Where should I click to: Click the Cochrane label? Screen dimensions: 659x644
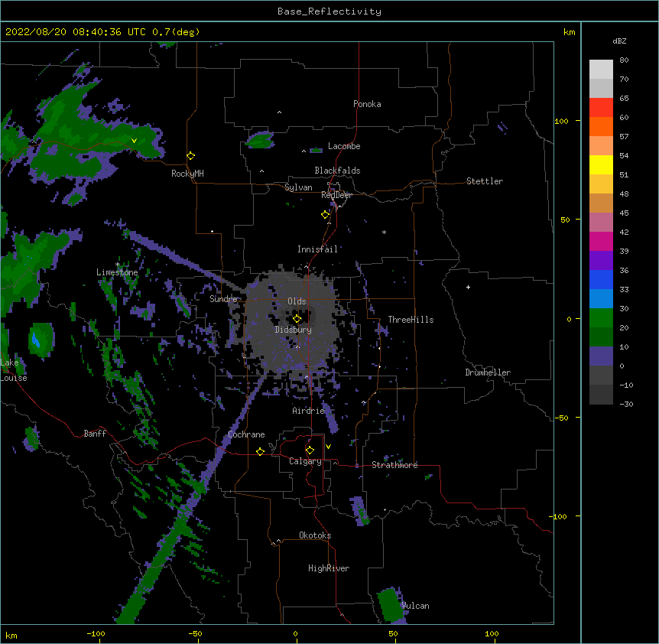click(x=246, y=434)
